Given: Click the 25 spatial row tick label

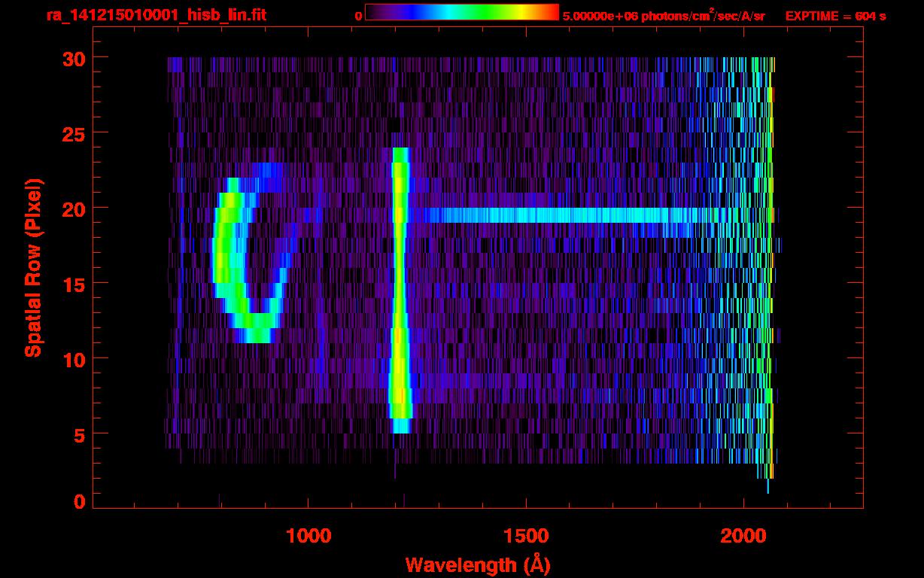Looking at the screenshot, I should tap(74, 133).
